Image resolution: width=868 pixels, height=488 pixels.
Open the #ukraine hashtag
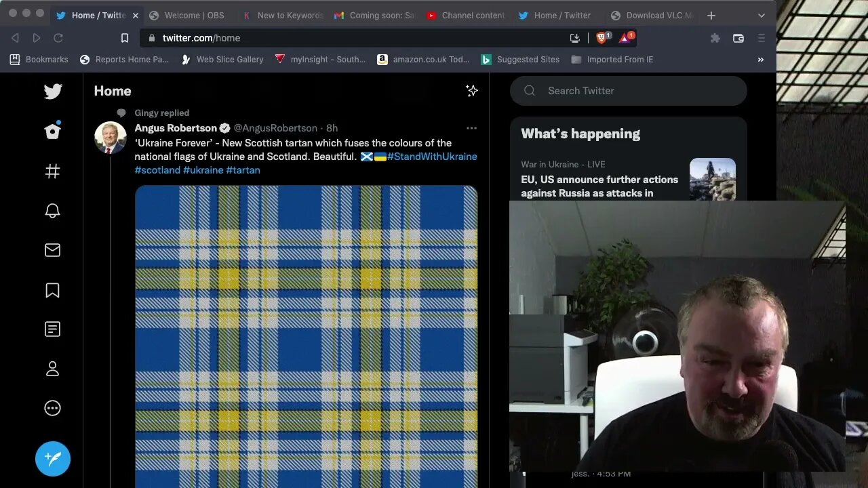203,170
